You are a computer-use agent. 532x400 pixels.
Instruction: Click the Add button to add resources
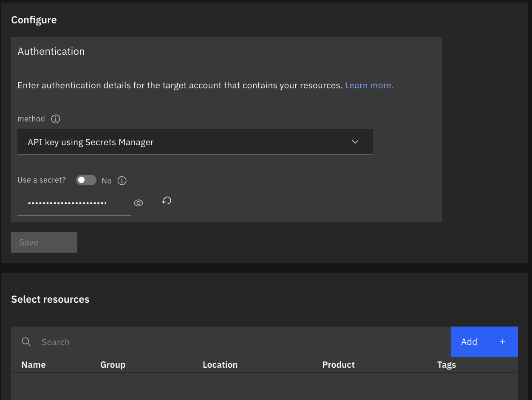click(x=469, y=341)
